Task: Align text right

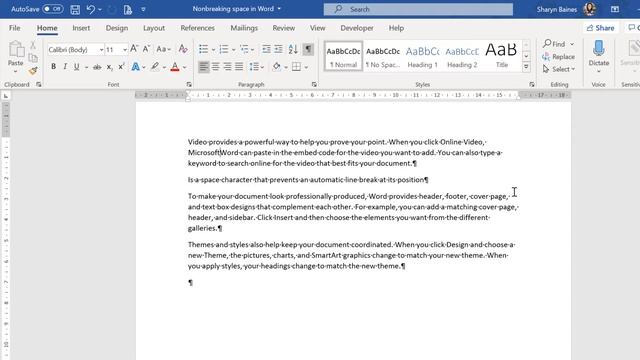Action: point(227,67)
